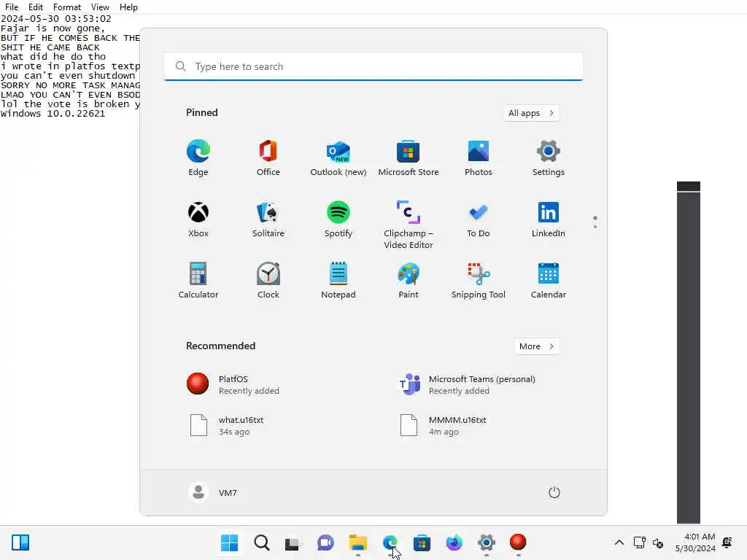Show hidden system tray icons

619,542
